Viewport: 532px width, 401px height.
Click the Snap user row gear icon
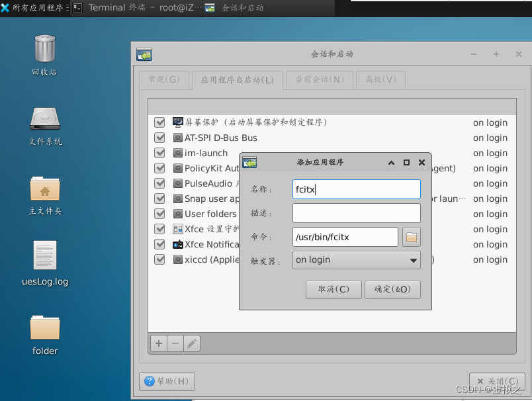tap(178, 199)
